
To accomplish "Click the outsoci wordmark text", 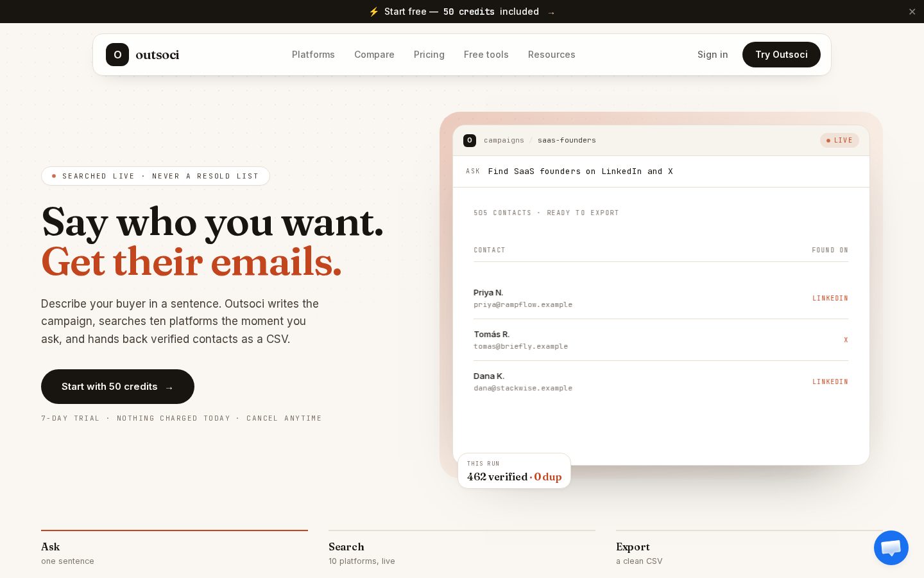I will click(157, 55).
